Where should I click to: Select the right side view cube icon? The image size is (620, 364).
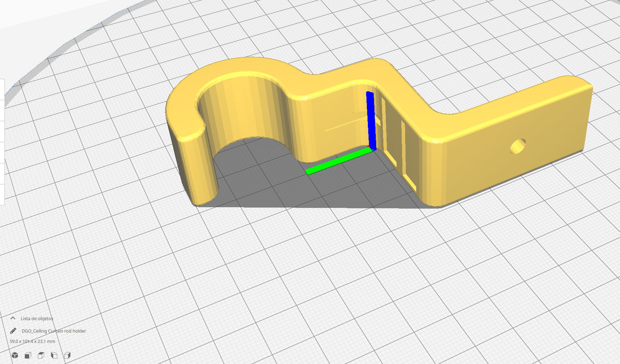(67, 355)
